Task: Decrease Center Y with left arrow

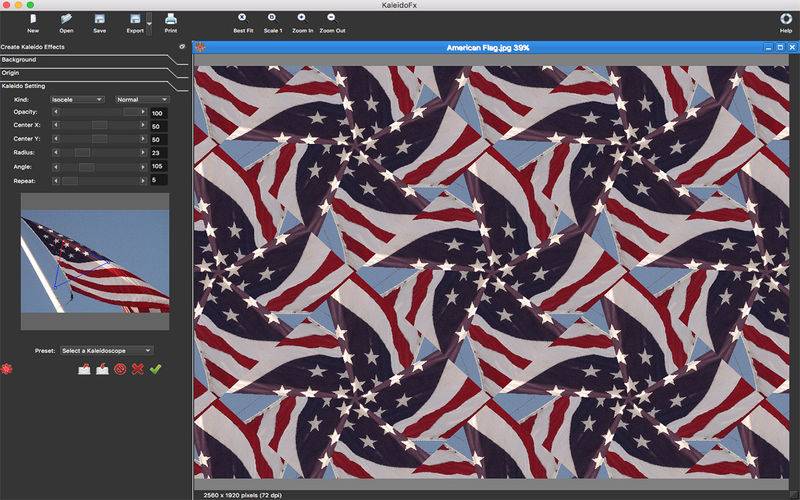Action: coord(56,139)
